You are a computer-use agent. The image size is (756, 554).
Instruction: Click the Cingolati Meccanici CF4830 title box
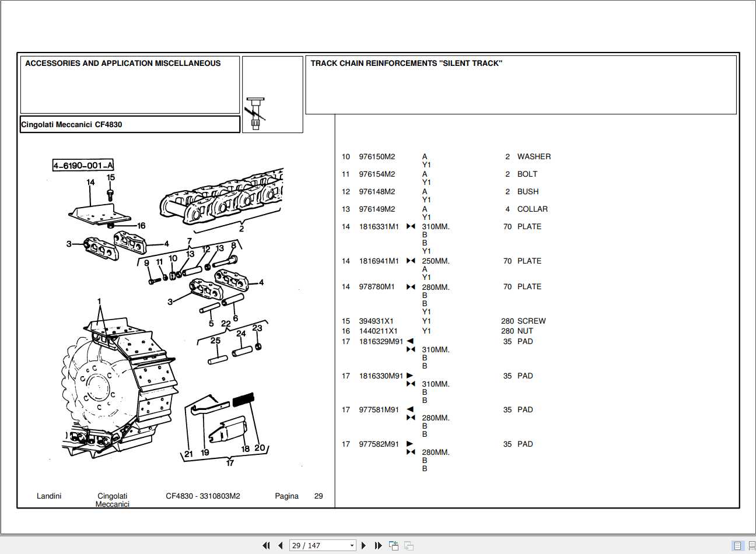[x=72, y=124]
